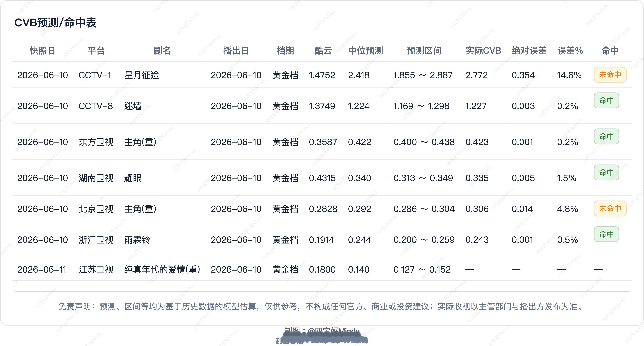Image resolution: width=644 pixels, height=346 pixels.
Task: Click the 未命中 badge for 星月征途
Action: [x=610, y=75]
